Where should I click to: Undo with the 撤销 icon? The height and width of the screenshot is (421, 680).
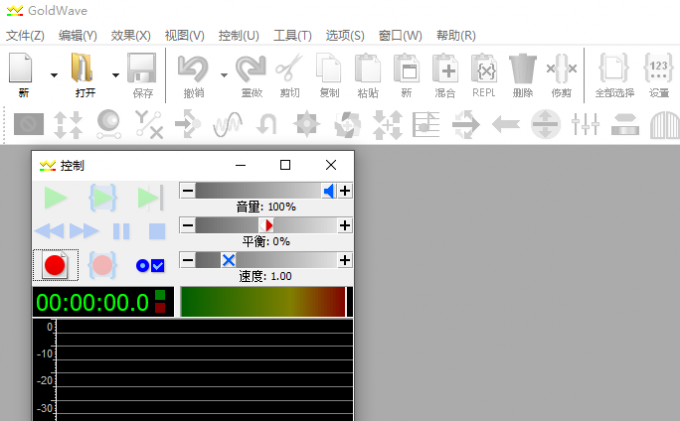coord(193,75)
